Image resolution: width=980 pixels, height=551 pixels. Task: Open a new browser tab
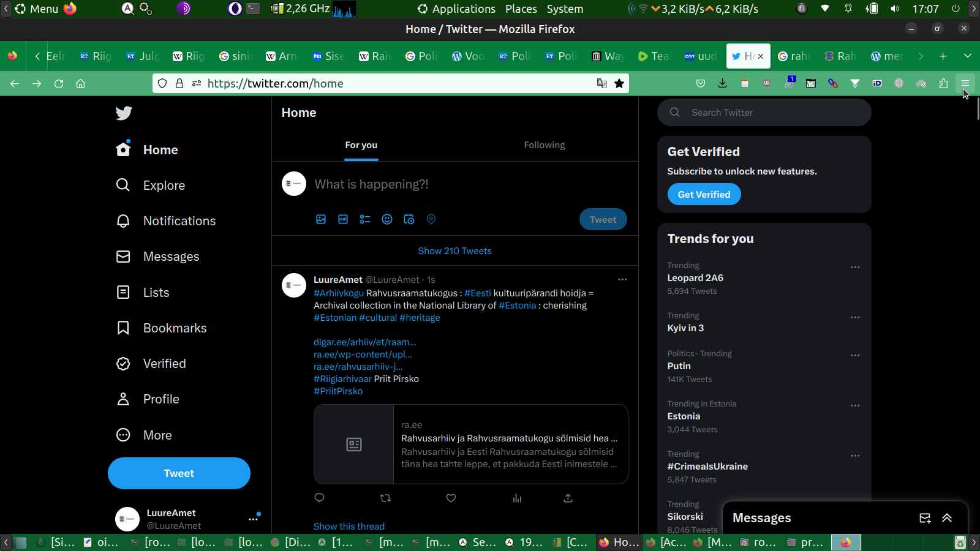pos(943,56)
